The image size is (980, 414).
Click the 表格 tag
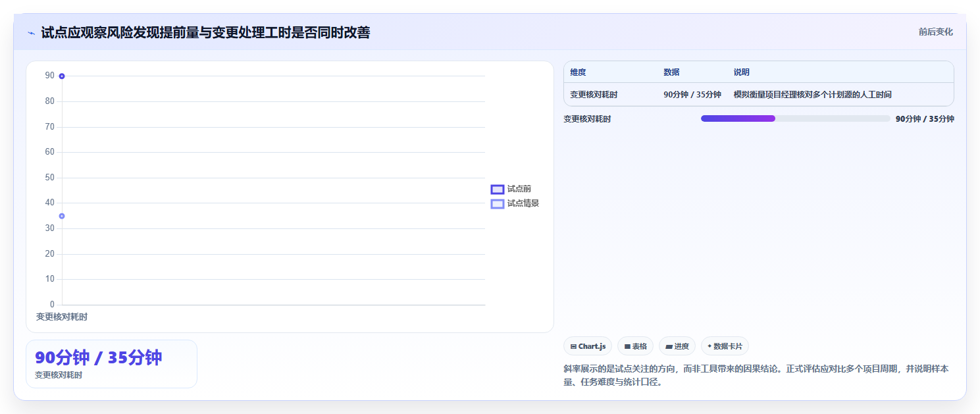pyautogui.click(x=635, y=346)
